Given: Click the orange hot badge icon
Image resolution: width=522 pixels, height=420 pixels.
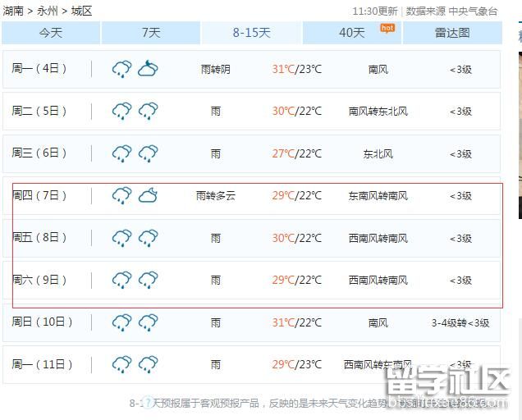Looking at the screenshot, I should (x=387, y=28).
